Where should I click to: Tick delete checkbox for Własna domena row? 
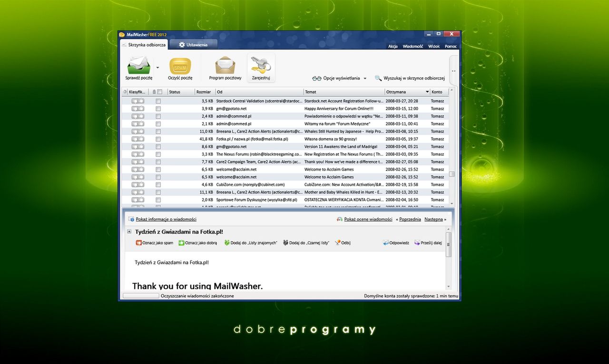(x=158, y=139)
